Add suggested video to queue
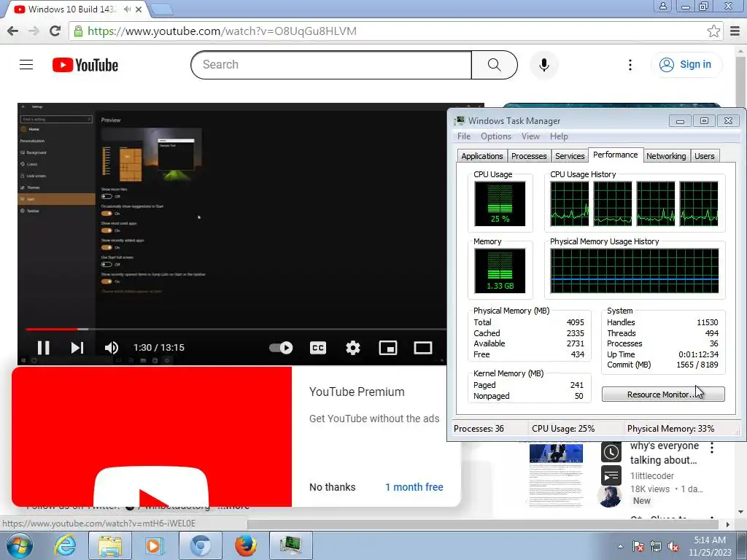 point(611,475)
